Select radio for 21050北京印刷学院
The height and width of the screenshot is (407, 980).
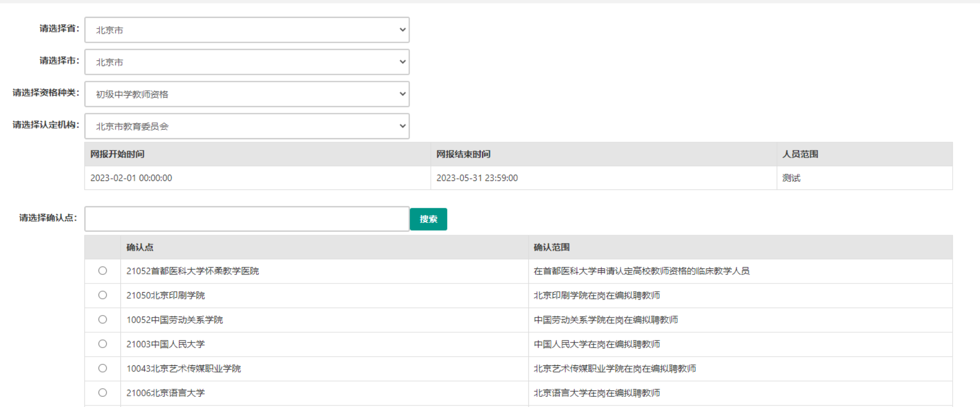click(103, 295)
